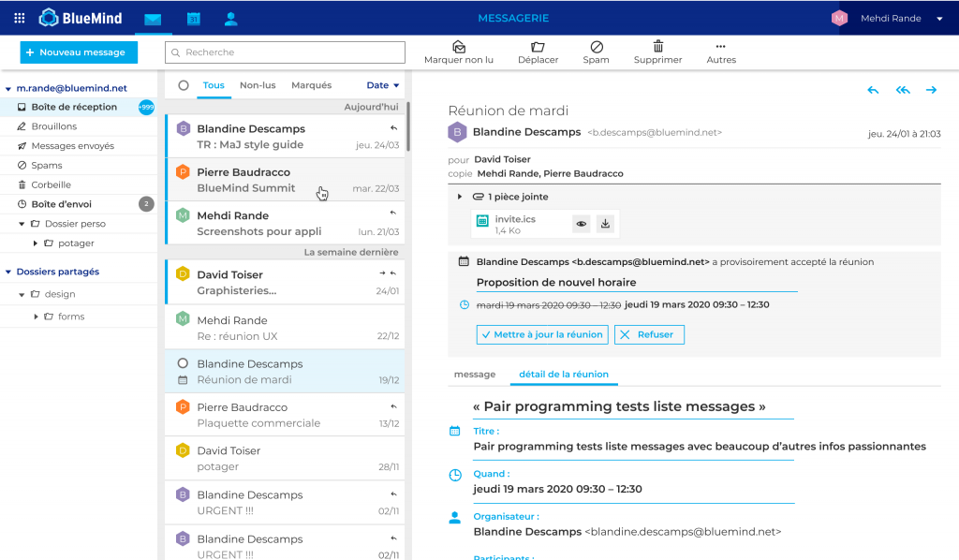Open the calendar app icon in header

[193, 19]
